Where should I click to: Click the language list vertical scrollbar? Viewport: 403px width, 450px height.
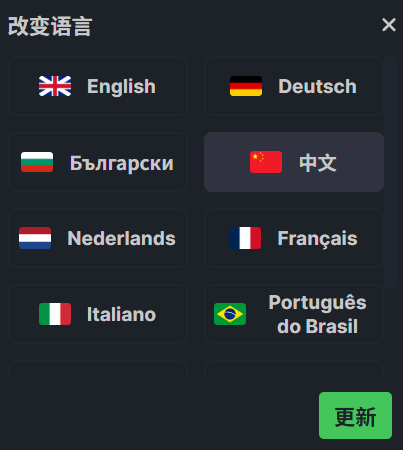tap(390, 173)
